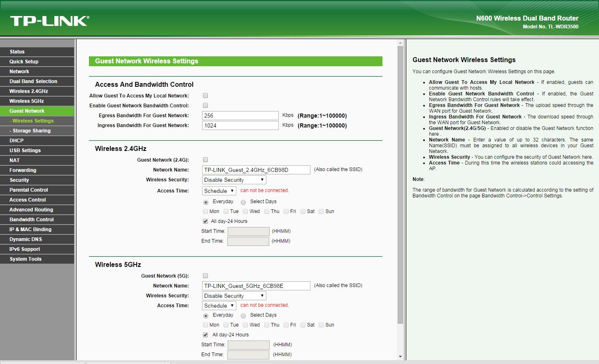The height and width of the screenshot is (364, 599).
Task: Go to Dynamic DNS settings
Action: [37, 239]
